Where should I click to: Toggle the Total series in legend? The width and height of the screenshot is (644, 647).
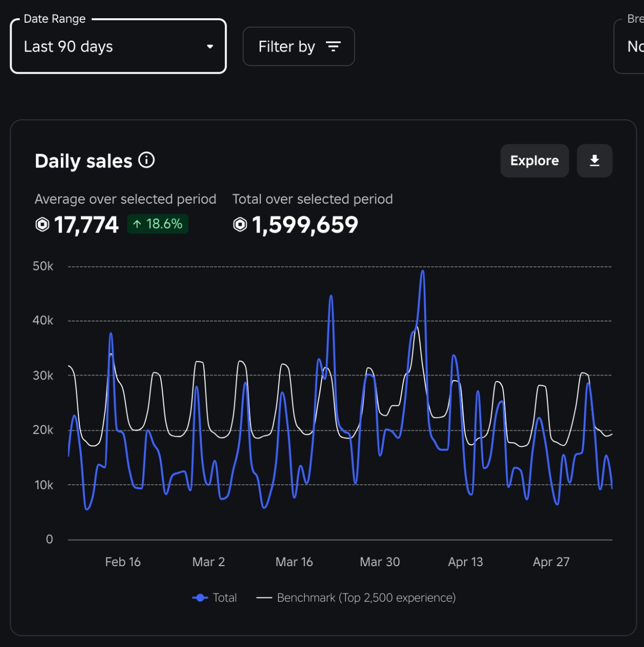pos(214,597)
